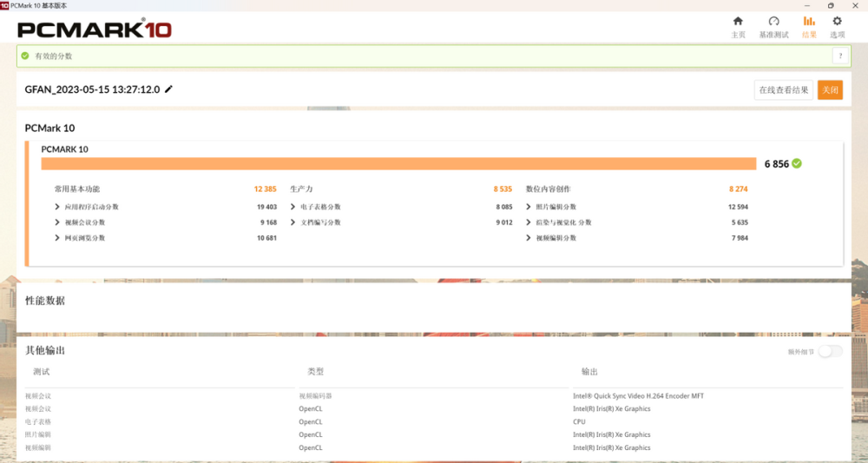
Task: Open the Options (选项) gear icon
Action: 837,22
